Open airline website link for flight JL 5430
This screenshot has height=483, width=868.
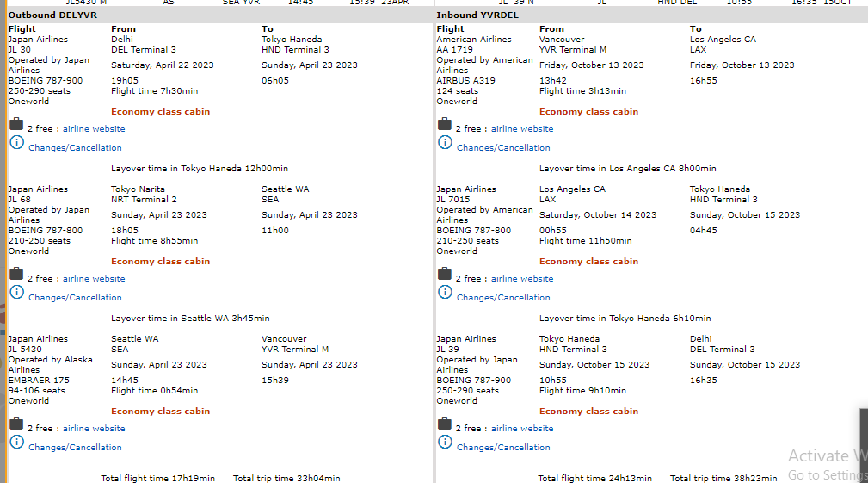[x=94, y=429]
